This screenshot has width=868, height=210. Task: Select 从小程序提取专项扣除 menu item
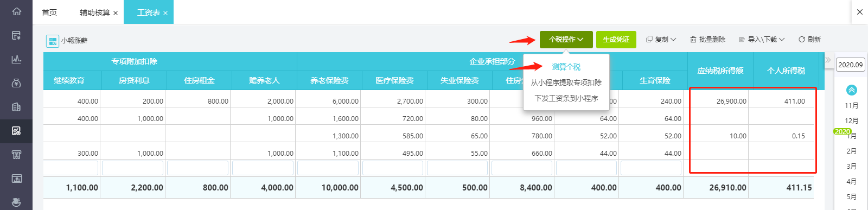[x=566, y=82]
